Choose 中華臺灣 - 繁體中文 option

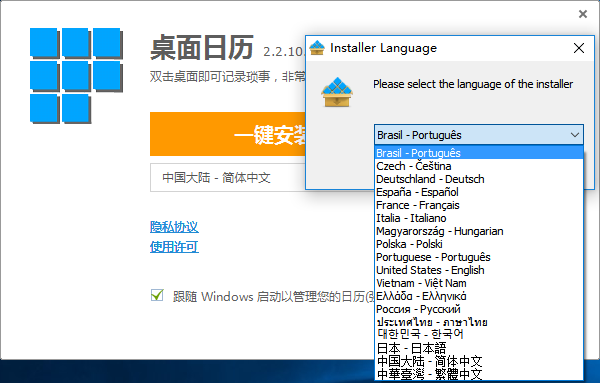tap(479, 374)
